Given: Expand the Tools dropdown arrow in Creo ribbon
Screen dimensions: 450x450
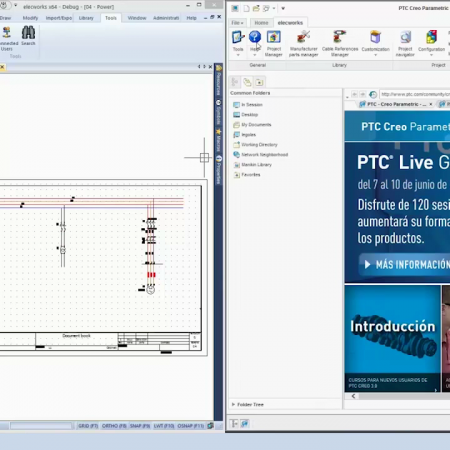Looking at the screenshot, I should coord(238,55).
